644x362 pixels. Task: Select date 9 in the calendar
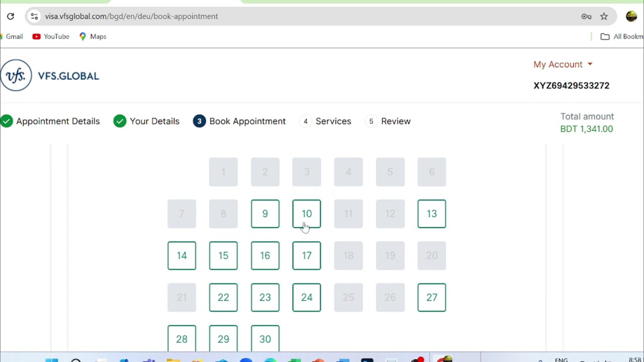pos(265,214)
